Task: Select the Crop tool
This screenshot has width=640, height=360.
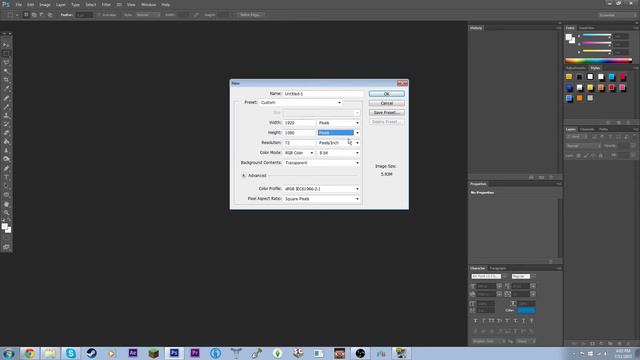Action: pyautogui.click(x=6, y=80)
